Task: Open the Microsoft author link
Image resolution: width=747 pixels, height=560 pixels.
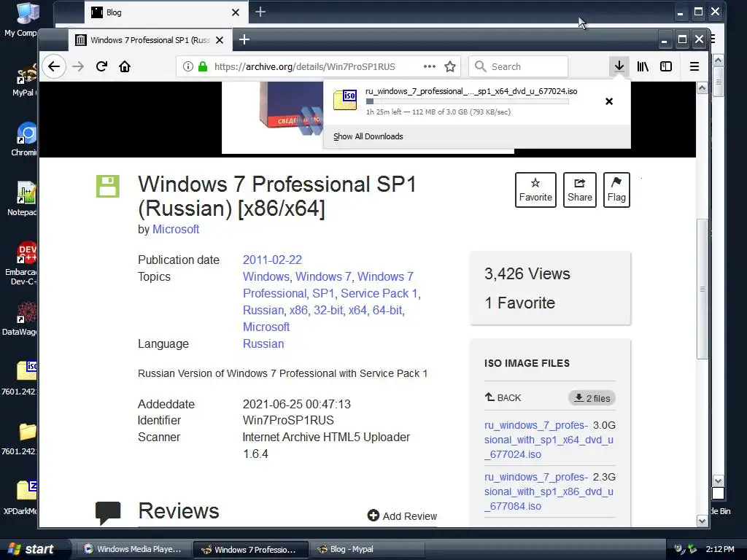Action: click(x=176, y=230)
